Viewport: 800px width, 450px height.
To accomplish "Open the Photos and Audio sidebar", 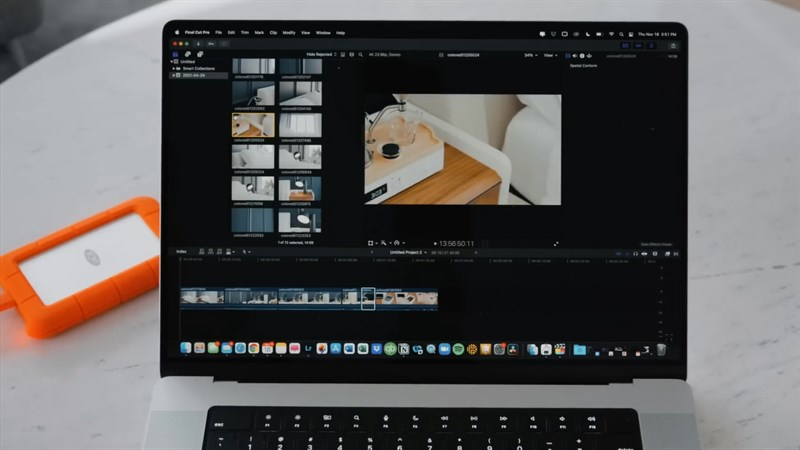I will click(187, 54).
